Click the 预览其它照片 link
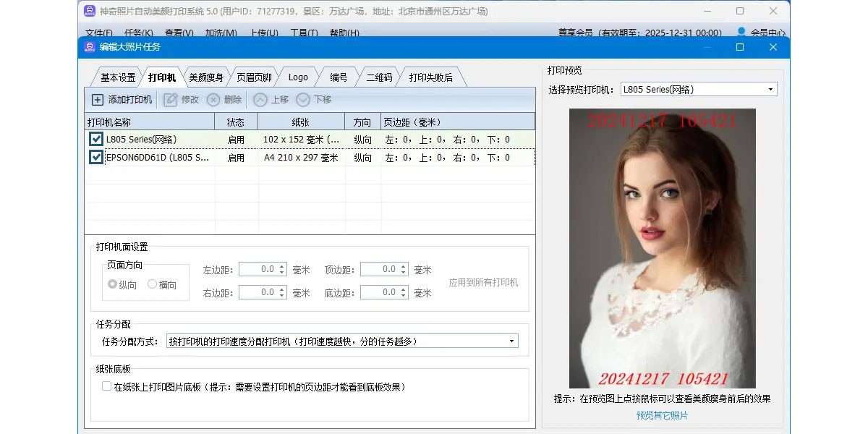The image size is (868, 434). tap(662, 415)
